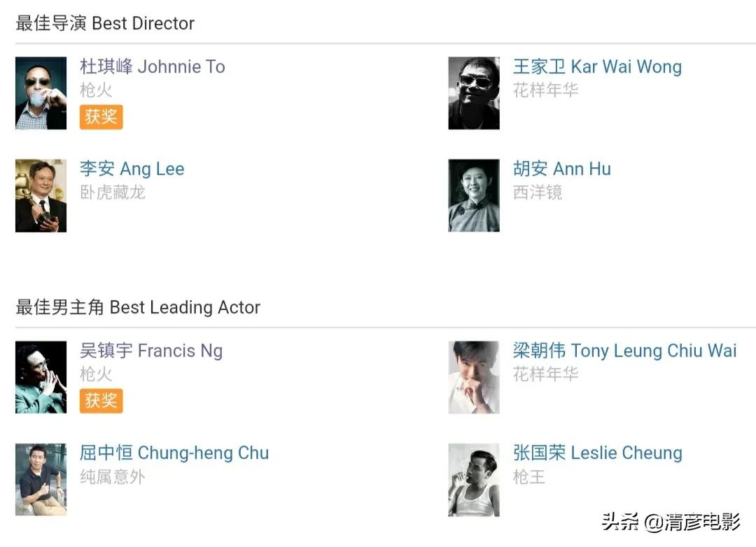Open the 王家卫 Kar Wai Wong link
Screen dimensions: 756x547
tap(597, 67)
